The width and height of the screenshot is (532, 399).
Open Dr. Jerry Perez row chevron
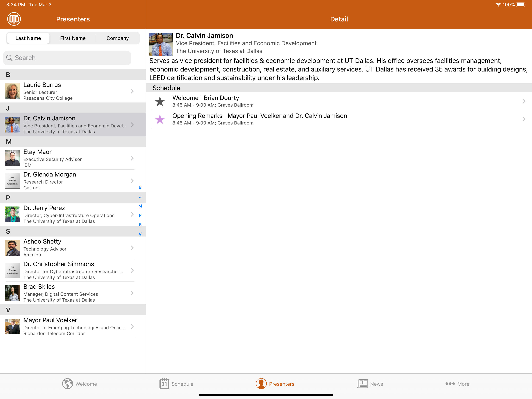(132, 214)
